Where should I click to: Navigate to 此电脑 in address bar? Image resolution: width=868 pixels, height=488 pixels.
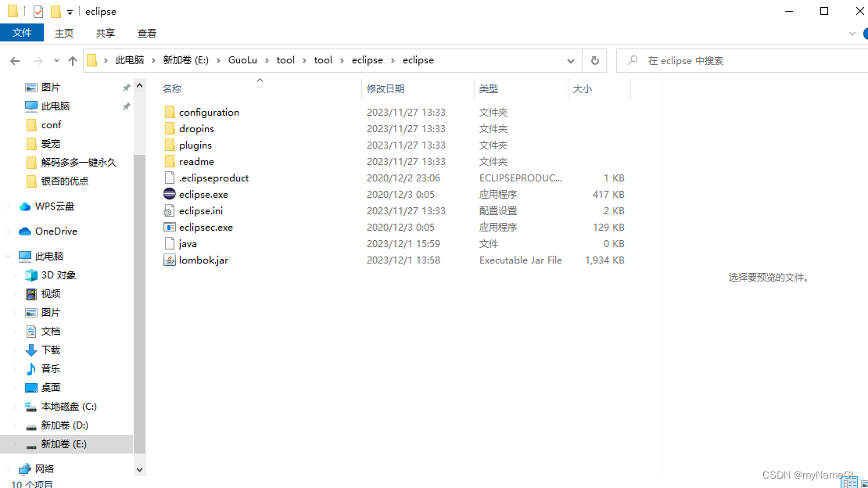click(130, 59)
